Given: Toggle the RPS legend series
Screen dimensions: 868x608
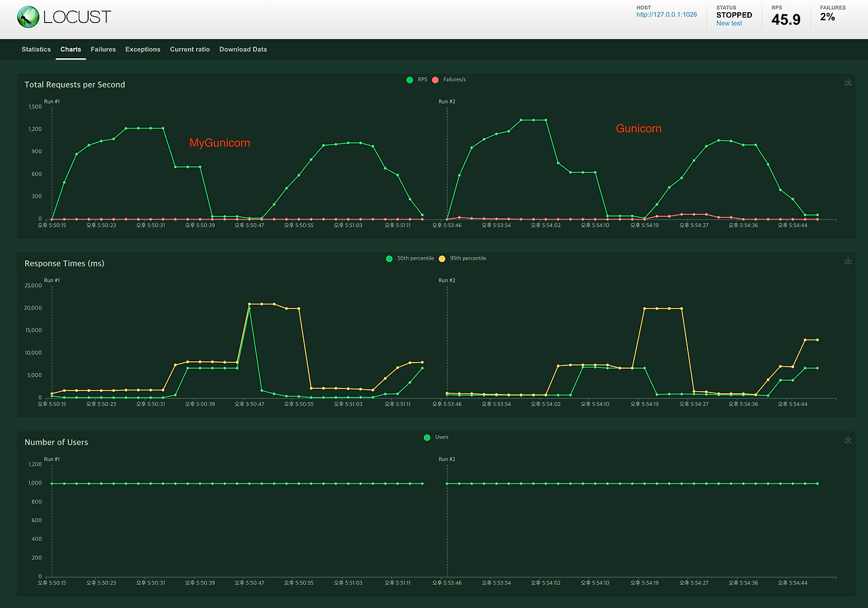Looking at the screenshot, I should pos(416,79).
